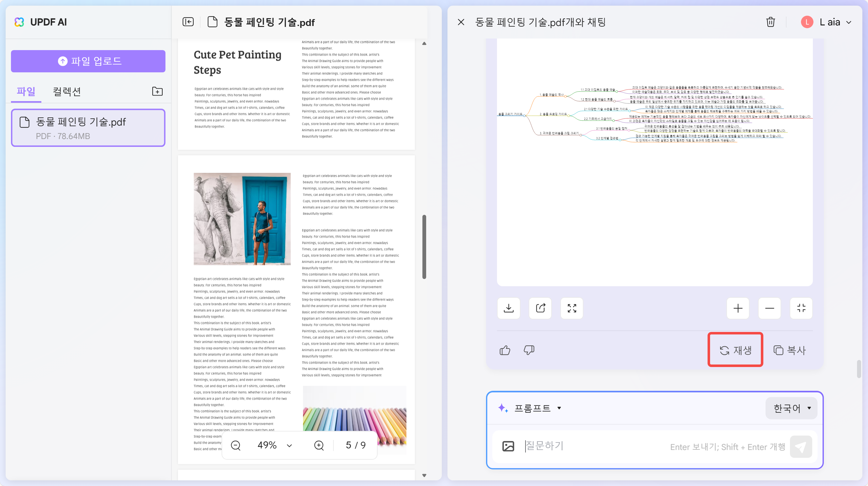This screenshot has height=486, width=868.
Task: Open the 49% zoom level dropdown
Action: pos(275,446)
